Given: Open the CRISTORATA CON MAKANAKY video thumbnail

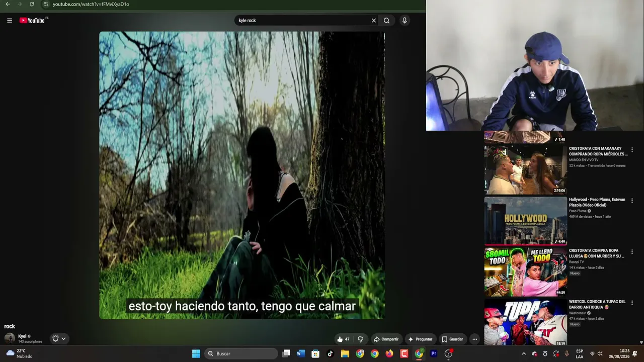Looking at the screenshot, I should pos(525,169).
